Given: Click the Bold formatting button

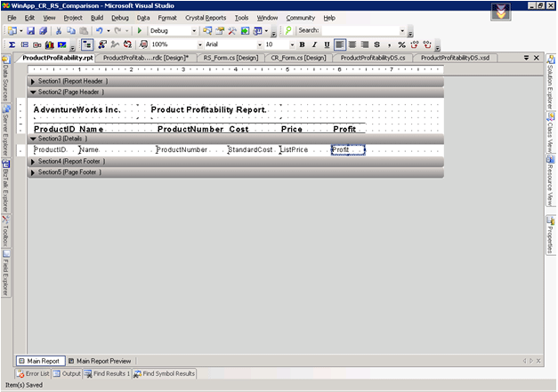Looking at the screenshot, I should coord(302,44).
